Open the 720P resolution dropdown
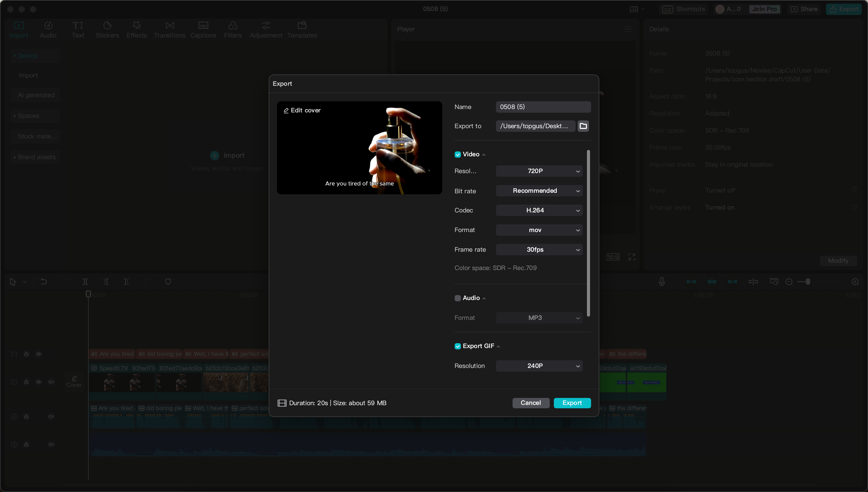The width and height of the screenshot is (868, 492). click(539, 171)
